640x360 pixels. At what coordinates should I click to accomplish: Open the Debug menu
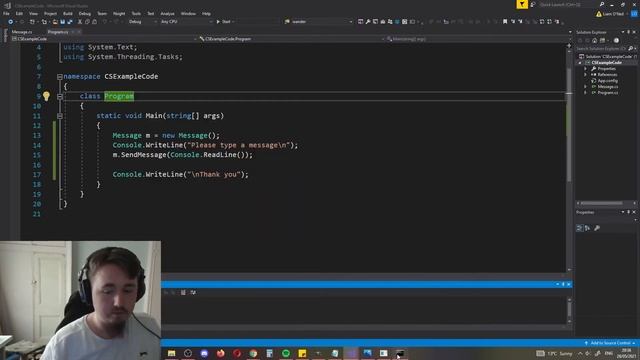(x=84, y=14)
